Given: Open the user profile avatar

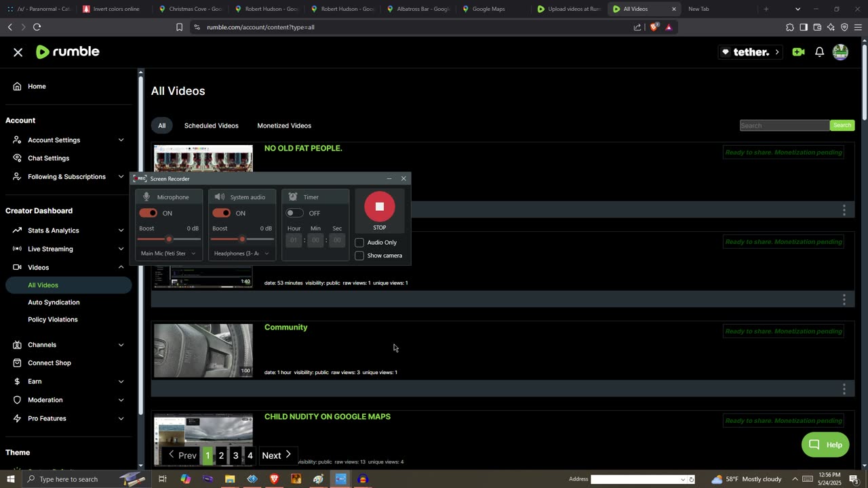Looking at the screenshot, I should [x=840, y=52].
